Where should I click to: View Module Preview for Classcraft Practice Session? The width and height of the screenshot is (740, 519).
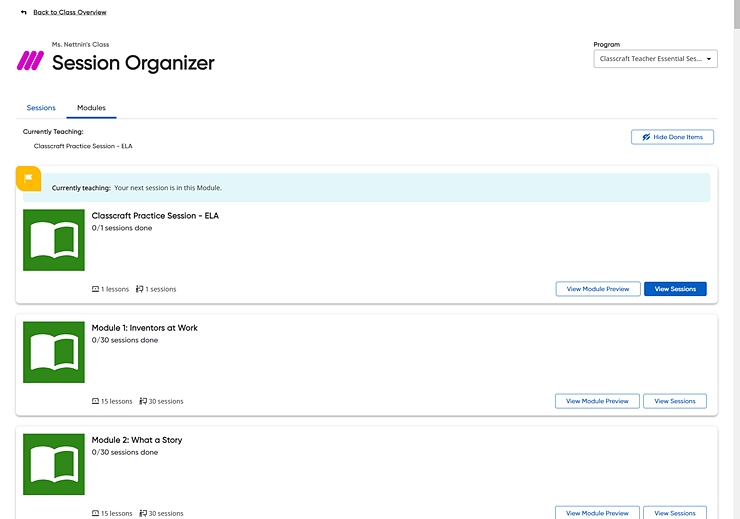(x=598, y=289)
